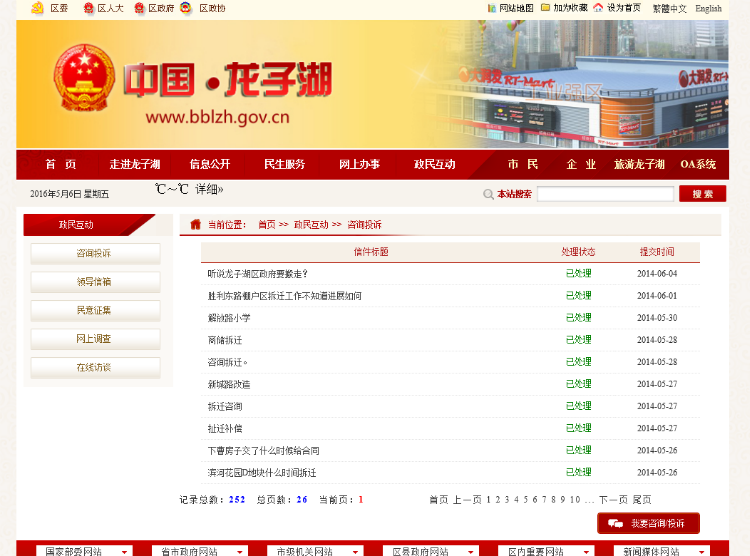750x556 pixels.
Task: Switch to English language
Action: [708, 9]
